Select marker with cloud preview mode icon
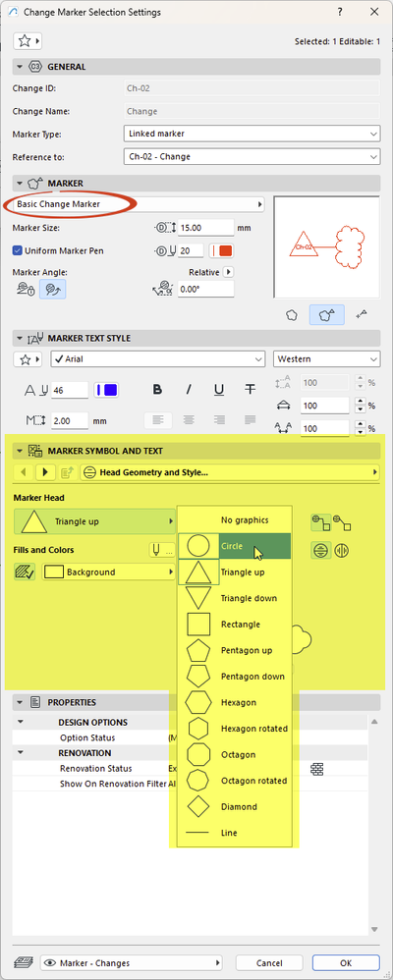This screenshot has width=393, height=980. pos(326,315)
